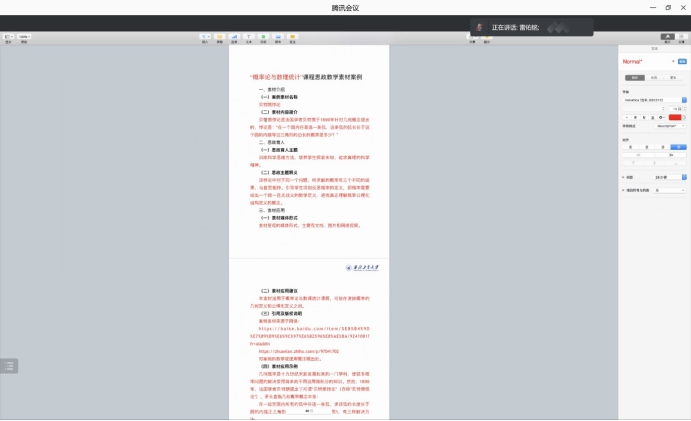Click the Table icon in the toolbar
Image resolution: width=691 pixels, height=421 pixels.
click(221, 37)
